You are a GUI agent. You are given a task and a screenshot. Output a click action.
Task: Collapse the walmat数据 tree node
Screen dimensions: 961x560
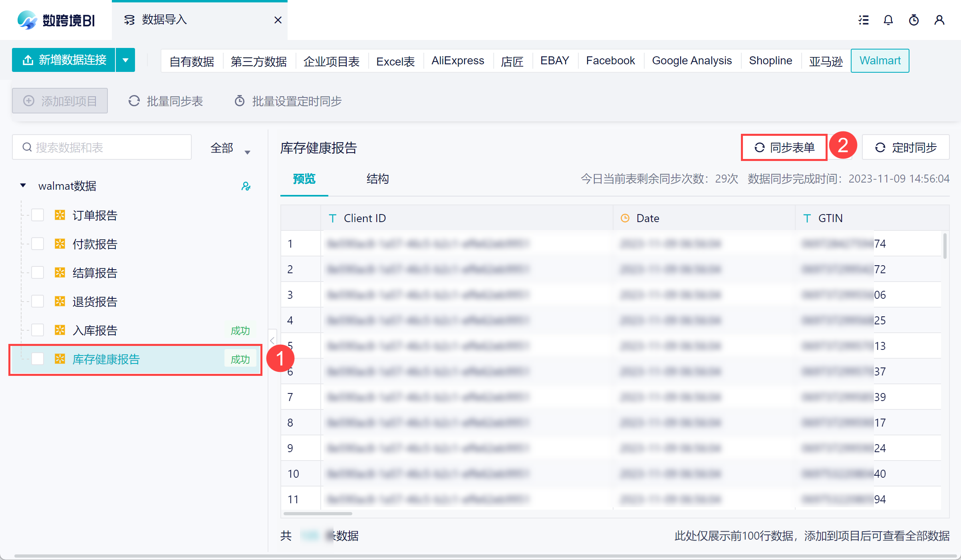point(23,186)
